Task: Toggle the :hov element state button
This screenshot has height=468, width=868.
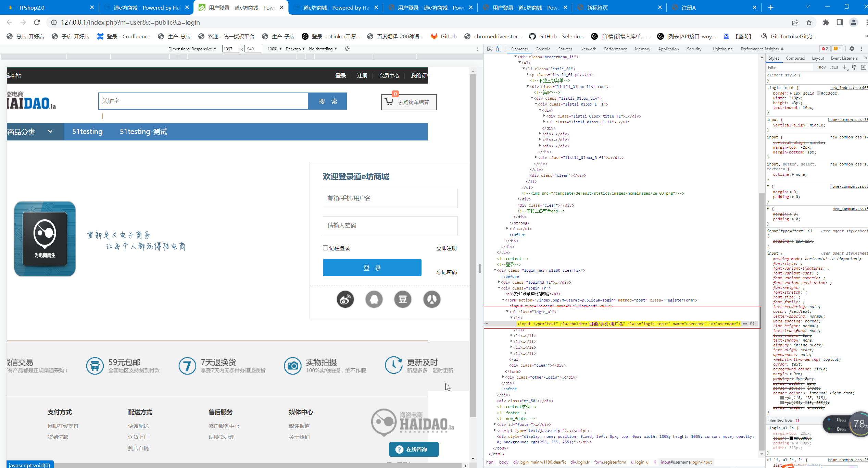Action: click(x=821, y=67)
